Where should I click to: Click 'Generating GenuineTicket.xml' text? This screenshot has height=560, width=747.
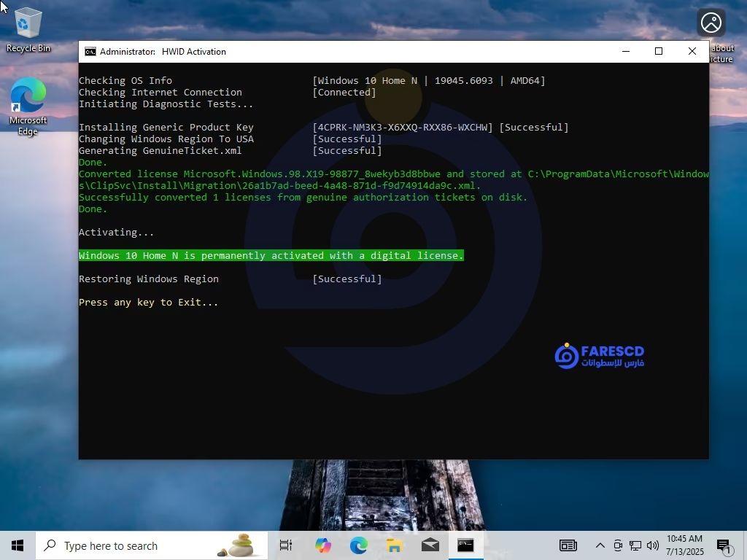[x=160, y=150]
